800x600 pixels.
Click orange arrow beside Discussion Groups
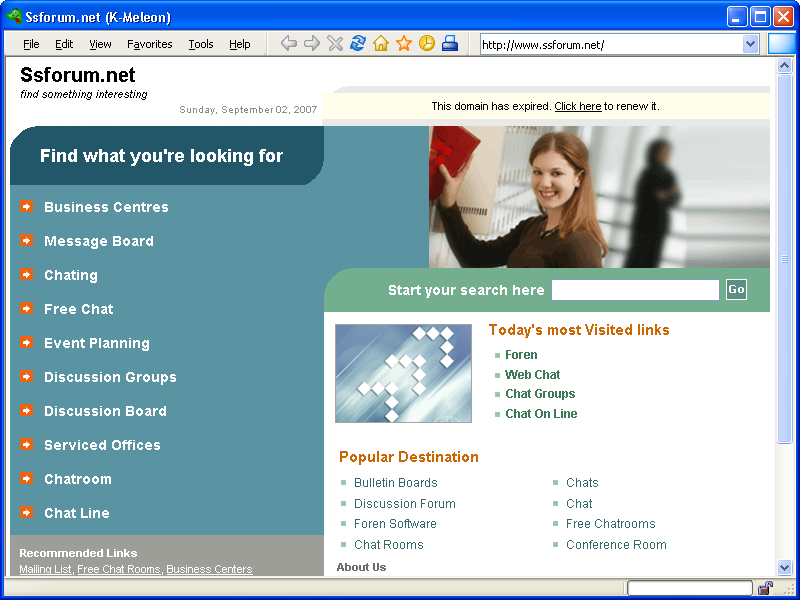pos(27,377)
